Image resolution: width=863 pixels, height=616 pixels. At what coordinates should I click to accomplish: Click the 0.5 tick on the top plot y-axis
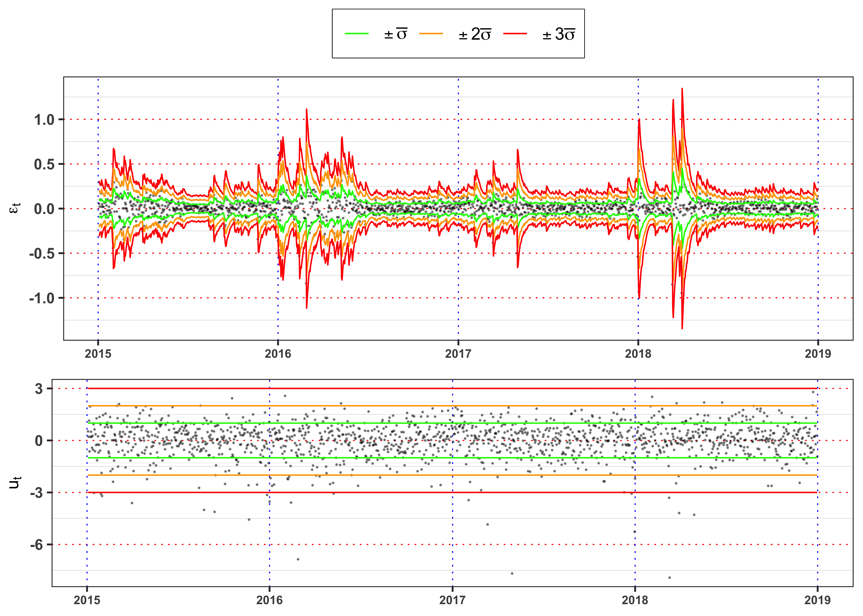coord(44,164)
